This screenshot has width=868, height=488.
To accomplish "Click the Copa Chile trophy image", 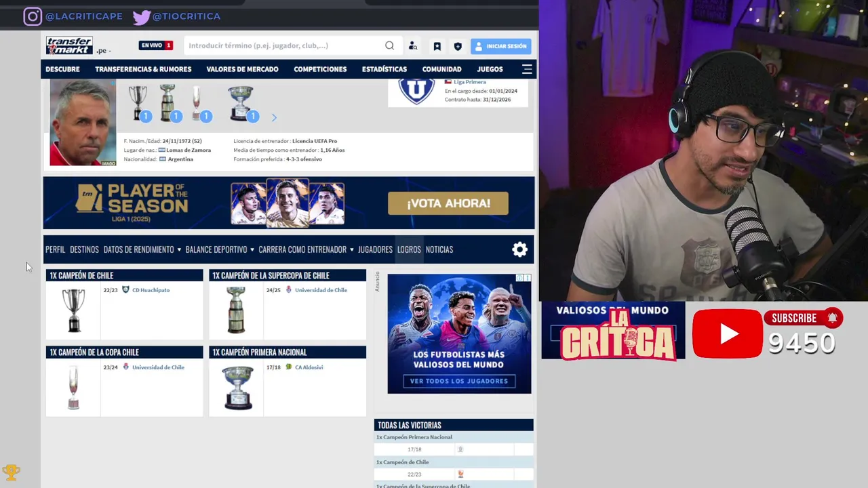I will pyautogui.click(x=73, y=387).
